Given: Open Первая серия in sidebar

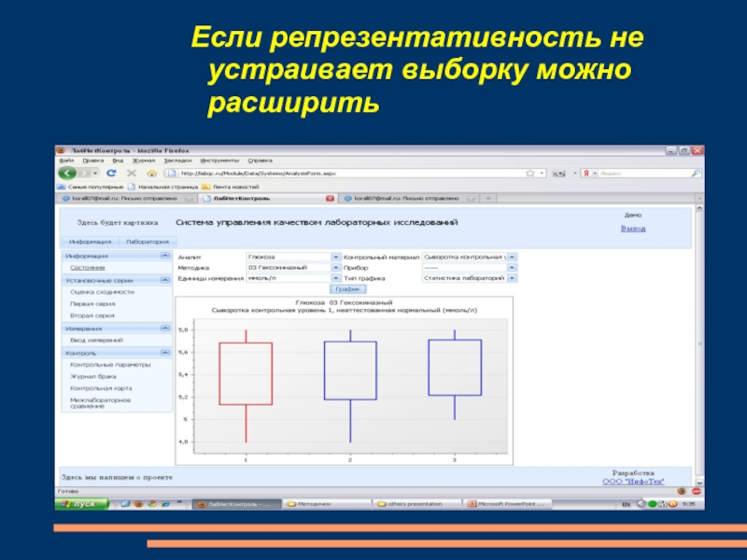Looking at the screenshot, I should [92, 304].
